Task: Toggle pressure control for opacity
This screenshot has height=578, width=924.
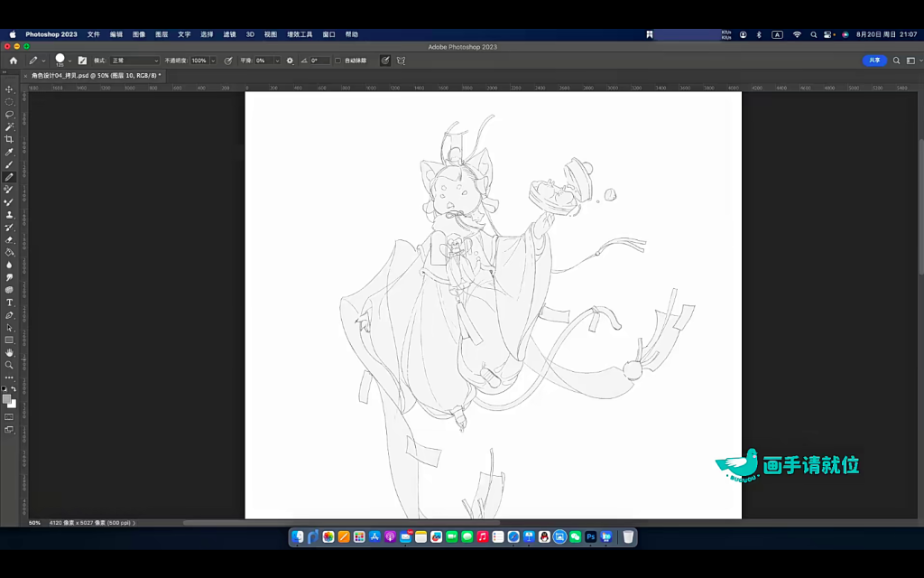Action: (x=228, y=61)
